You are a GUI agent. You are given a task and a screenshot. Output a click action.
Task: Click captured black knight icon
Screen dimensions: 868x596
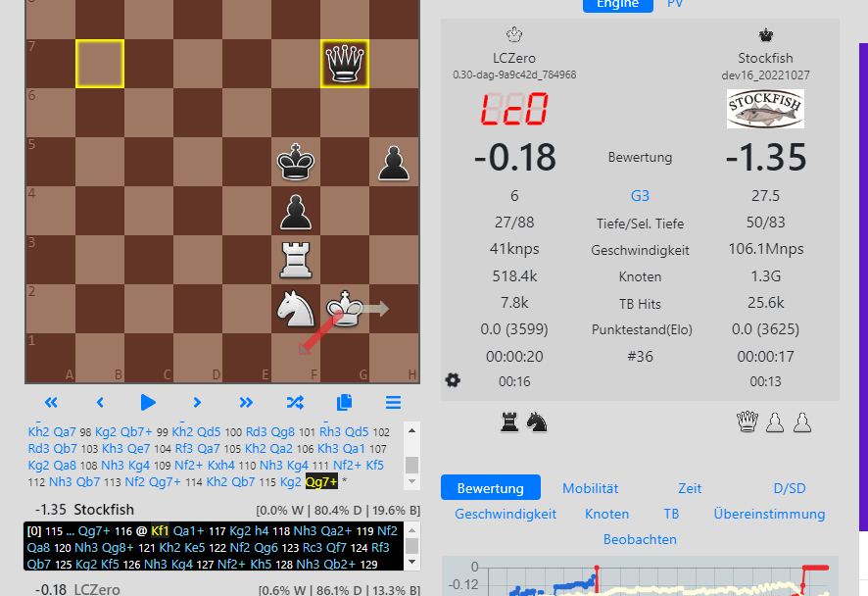pos(537,422)
